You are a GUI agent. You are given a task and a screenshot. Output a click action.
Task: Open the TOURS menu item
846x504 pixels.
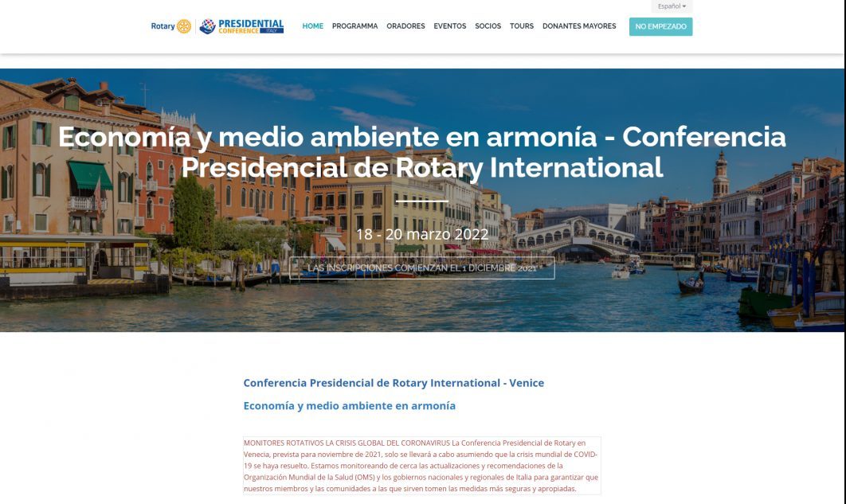522,26
